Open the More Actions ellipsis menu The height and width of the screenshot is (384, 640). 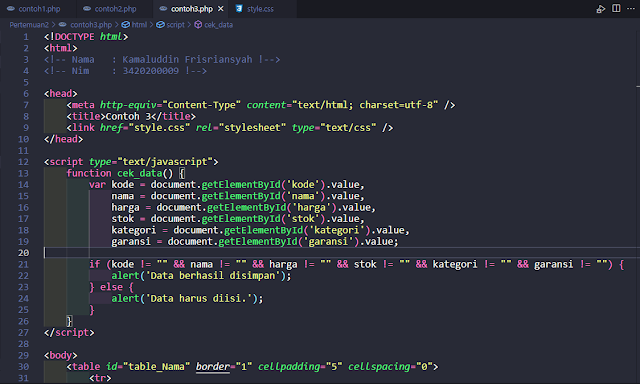click(631, 8)
